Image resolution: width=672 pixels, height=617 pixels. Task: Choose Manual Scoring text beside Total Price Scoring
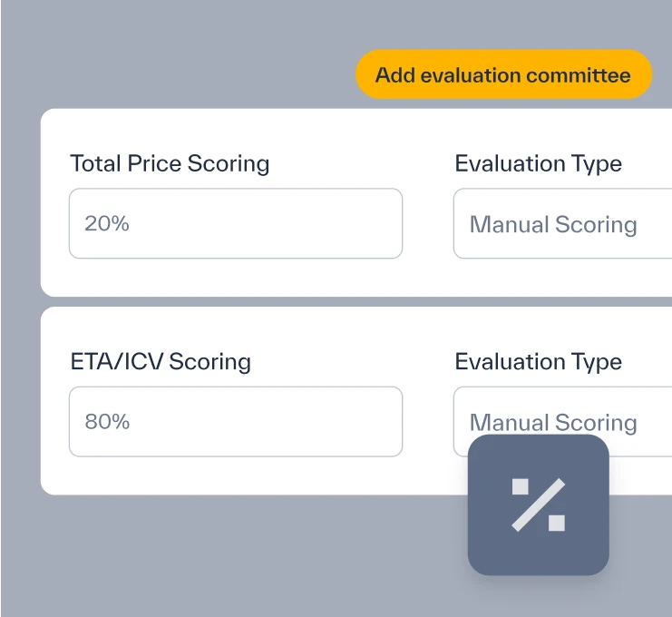tap(553, 225)
